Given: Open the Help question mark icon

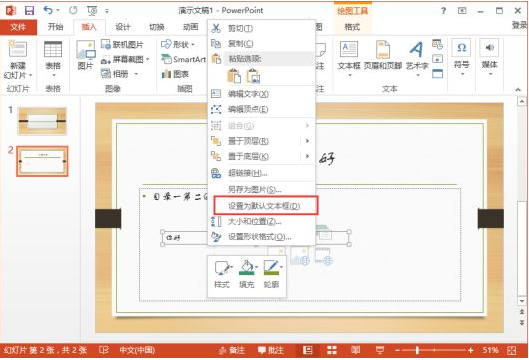Looking at the screenshot, I should pos(443,11).
